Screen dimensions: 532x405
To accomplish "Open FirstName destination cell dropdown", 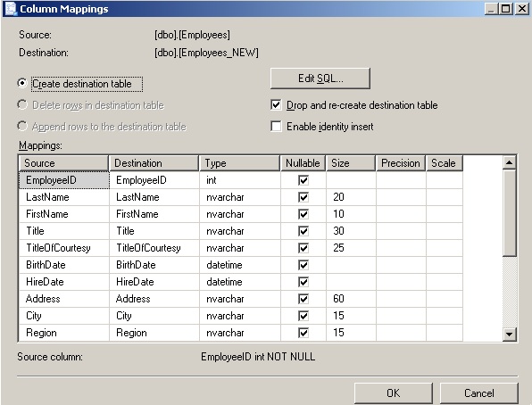I will point(154,214).
